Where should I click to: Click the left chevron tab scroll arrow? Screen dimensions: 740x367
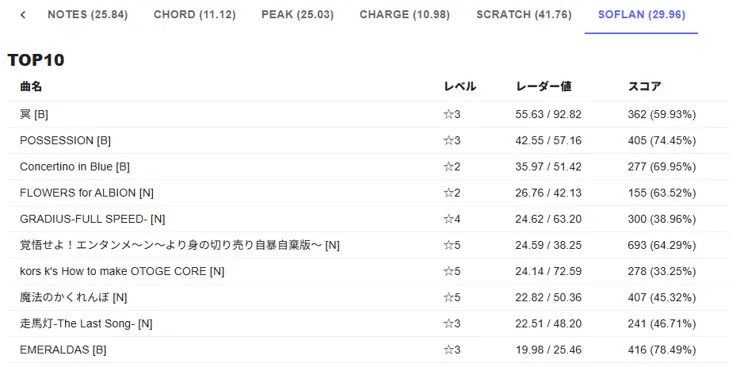pyautogui.click(x=23, y=15)
